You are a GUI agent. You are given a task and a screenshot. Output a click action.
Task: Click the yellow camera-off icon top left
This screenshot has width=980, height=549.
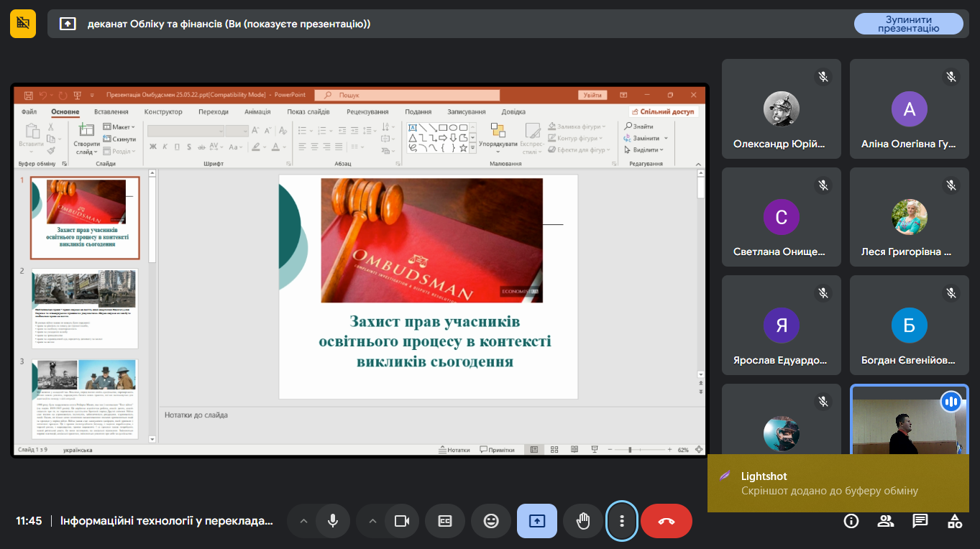point(23,24)
